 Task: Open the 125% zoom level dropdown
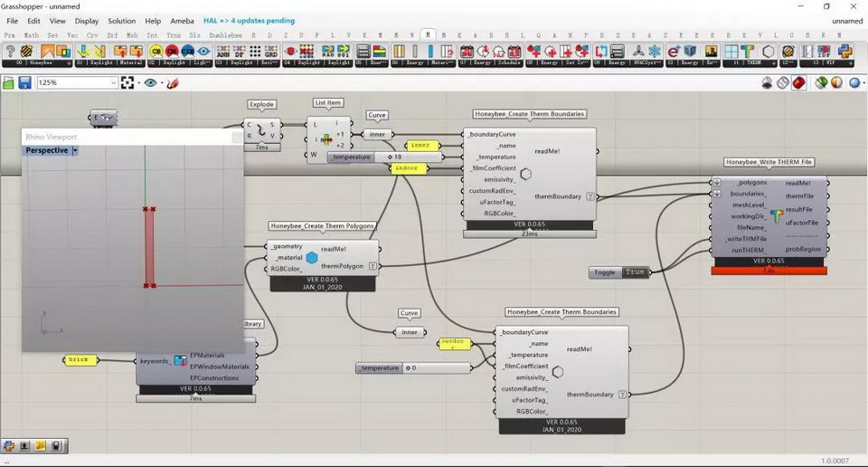click(x=113, y=82)
